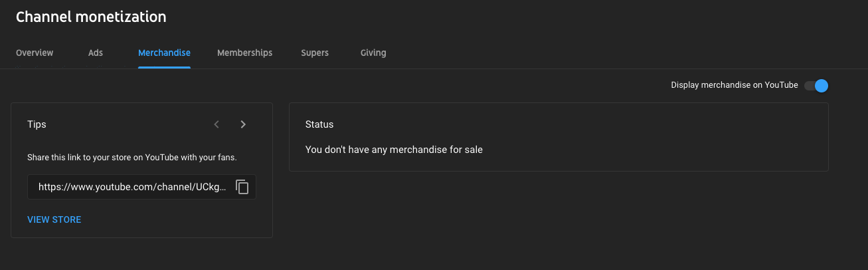The height and width of the screenshot is (270, 868).
Task: Switch to the Overview tab
Action: coord(35,53)
